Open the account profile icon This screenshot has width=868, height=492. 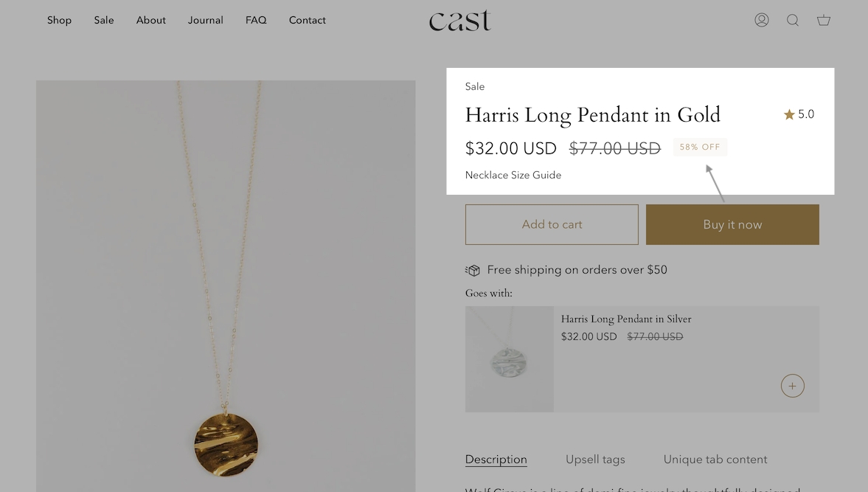[762, 20]
